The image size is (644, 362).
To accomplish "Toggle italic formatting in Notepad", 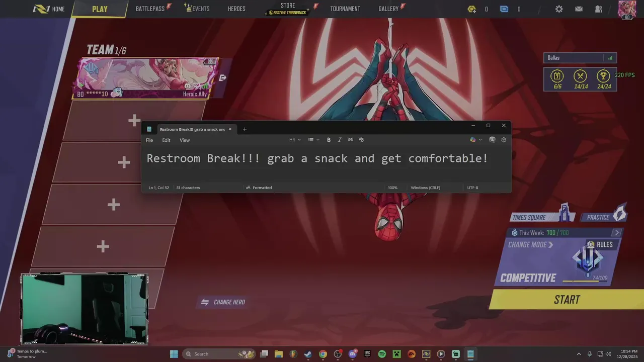I will click(x=340, y=140).
